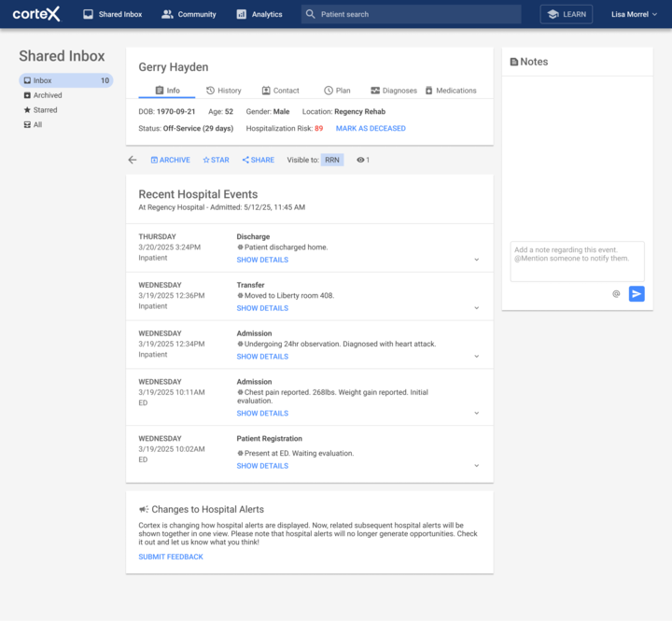Click the Gerry Hayden patient name
The image size is (672, 621).
174,67
